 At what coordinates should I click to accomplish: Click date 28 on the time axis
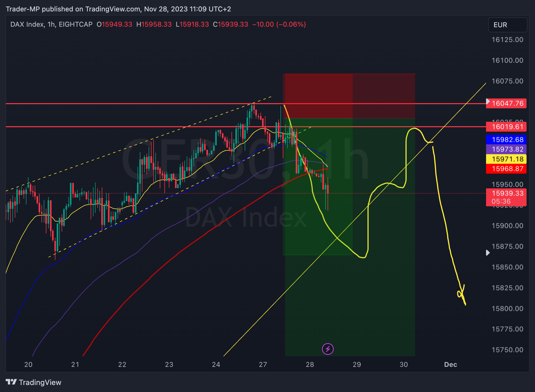tap(310, 365)
